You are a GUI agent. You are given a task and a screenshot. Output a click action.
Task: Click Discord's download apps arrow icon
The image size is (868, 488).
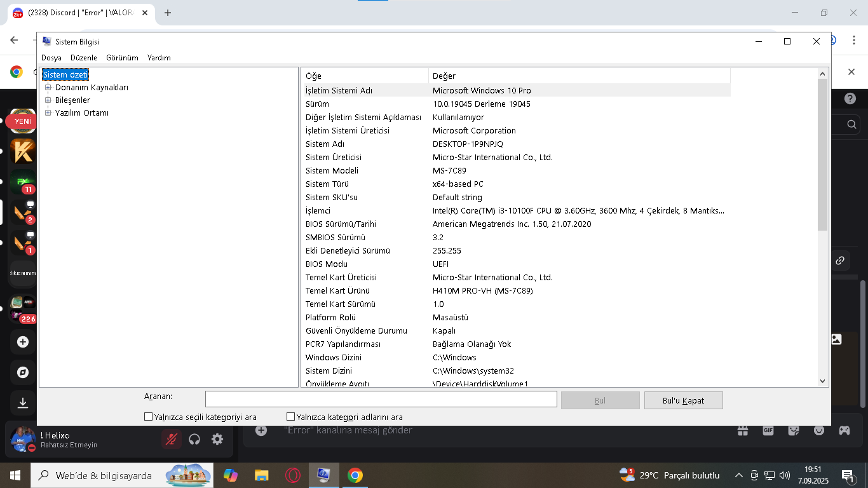tap(23, 402)
